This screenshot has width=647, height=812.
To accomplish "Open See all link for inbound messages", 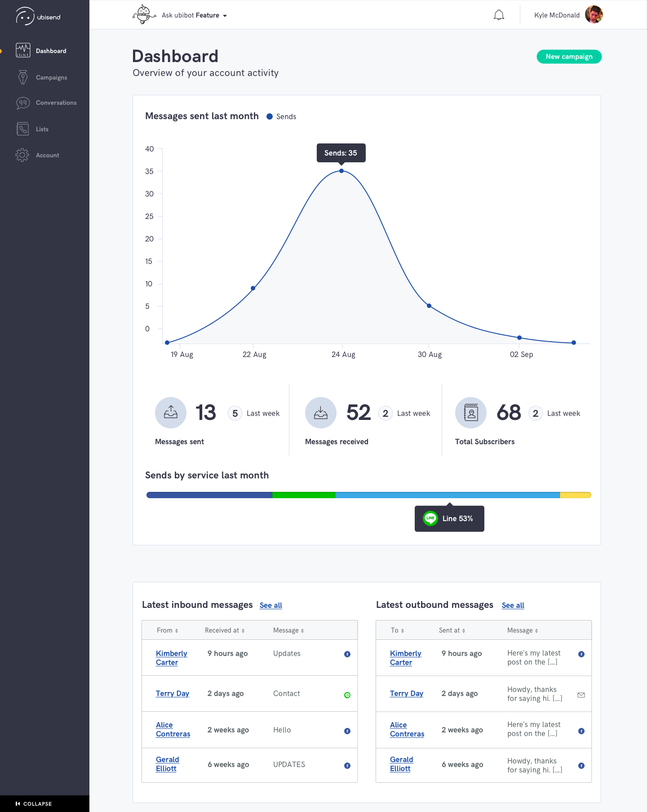I will (x=271, y=605).
